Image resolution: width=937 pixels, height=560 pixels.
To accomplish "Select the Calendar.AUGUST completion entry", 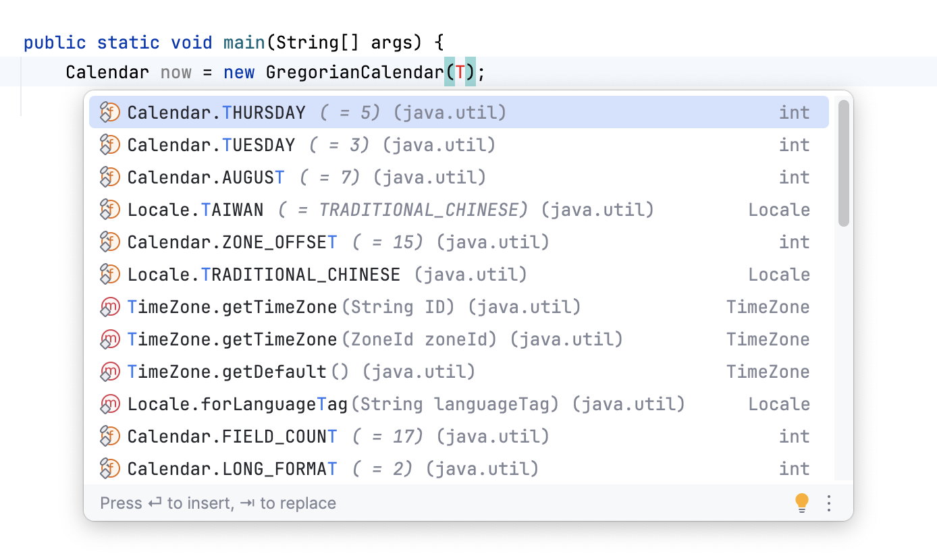I will [x=204, y=177].
